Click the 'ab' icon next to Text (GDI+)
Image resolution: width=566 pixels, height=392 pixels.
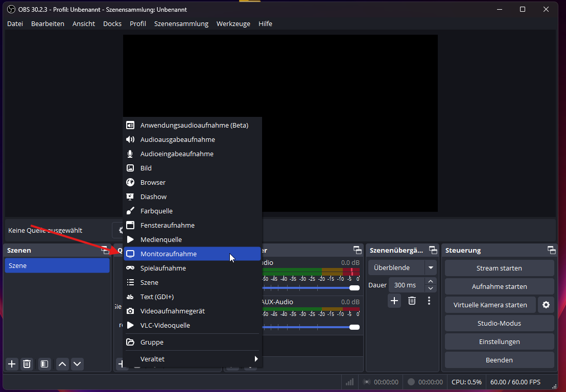130,297
